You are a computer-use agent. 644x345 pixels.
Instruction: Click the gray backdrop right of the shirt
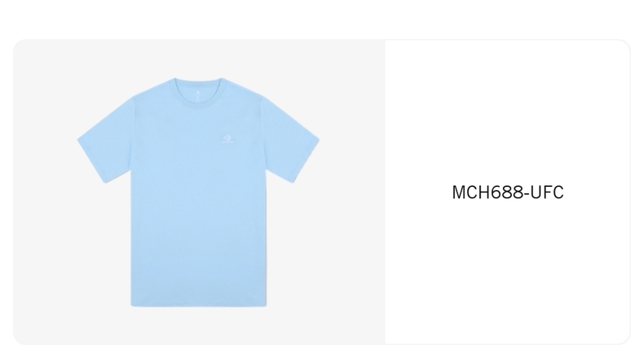click(352, 192)
